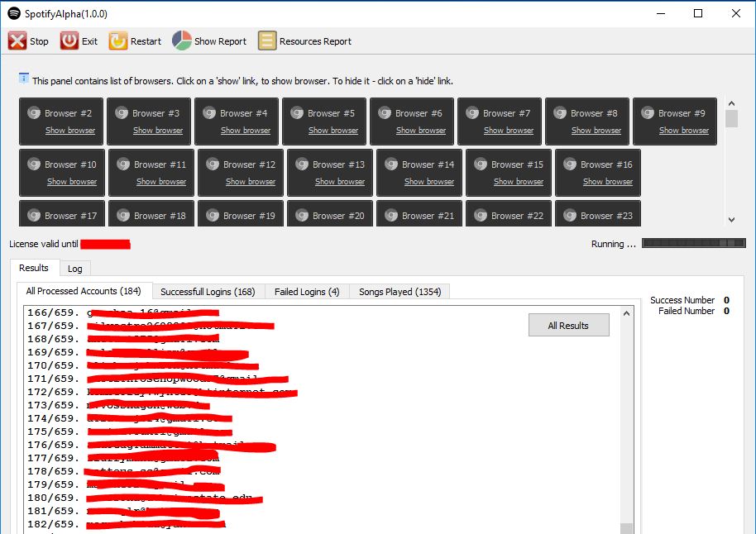Screen dimensions: 756x534
Task: Click Show browser link for Browser #2
Action: 70,130
